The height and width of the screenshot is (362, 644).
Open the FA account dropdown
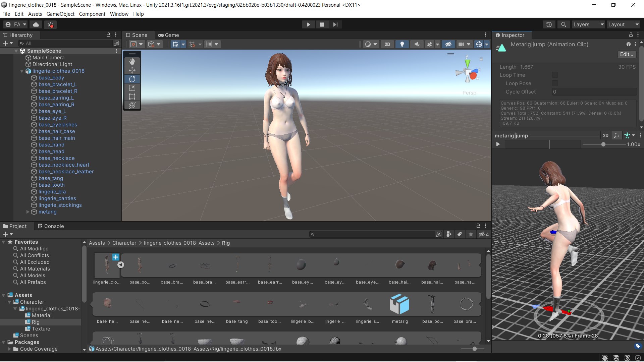[x=16, y=24]
